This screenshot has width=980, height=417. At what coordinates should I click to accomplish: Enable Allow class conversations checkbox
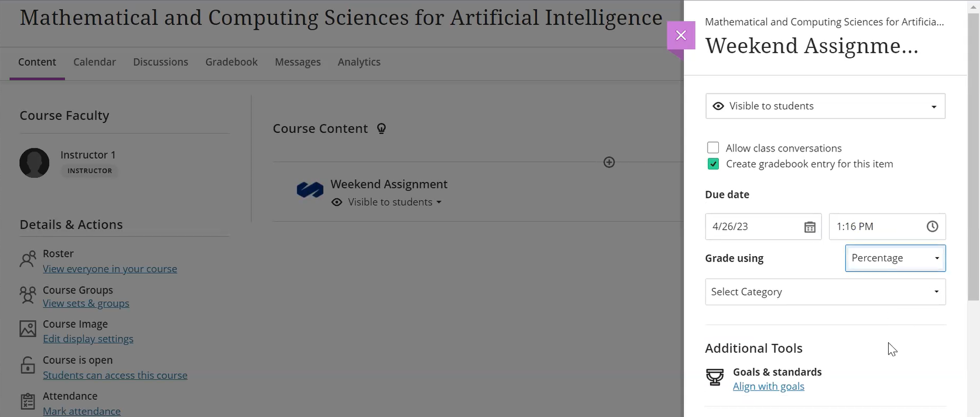click(713, 148)
